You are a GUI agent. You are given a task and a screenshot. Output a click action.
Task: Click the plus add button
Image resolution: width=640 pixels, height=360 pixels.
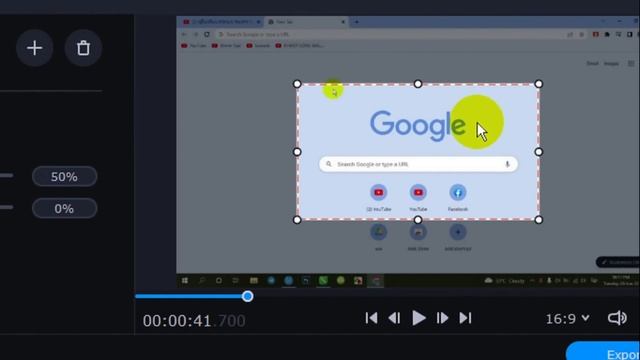coord(35,48)
